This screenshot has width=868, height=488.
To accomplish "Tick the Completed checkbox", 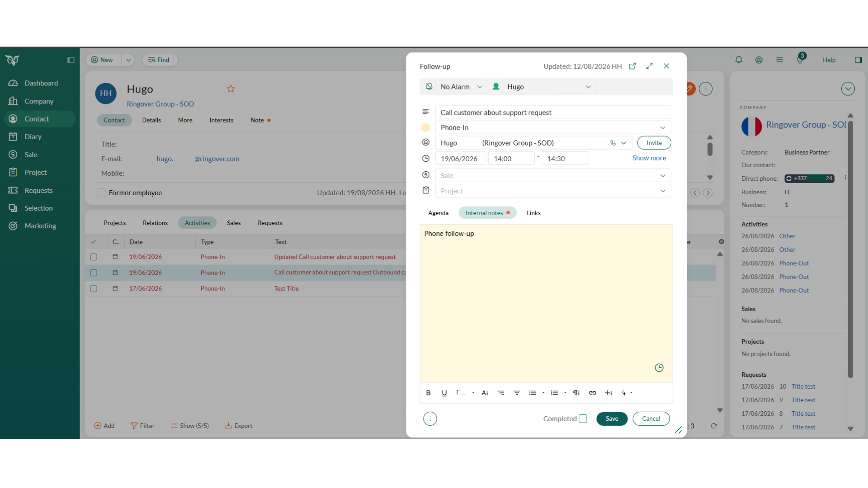I will point(583,419).
